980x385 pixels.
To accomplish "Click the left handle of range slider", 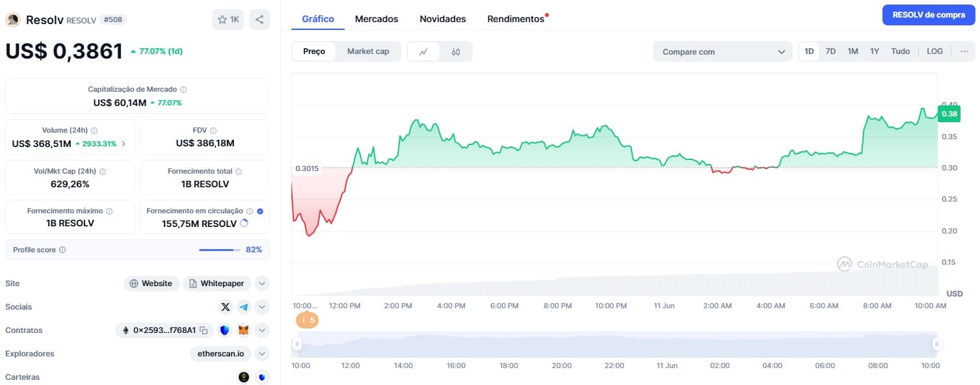I will [x=297, y=344].
